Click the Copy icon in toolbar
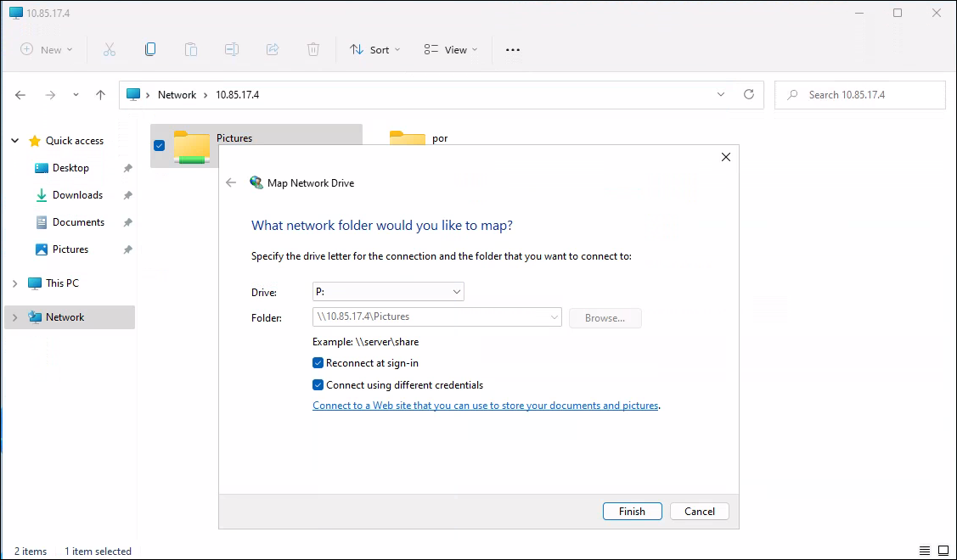The width and height of the screenshot is (957, 560). click(150, 50)
